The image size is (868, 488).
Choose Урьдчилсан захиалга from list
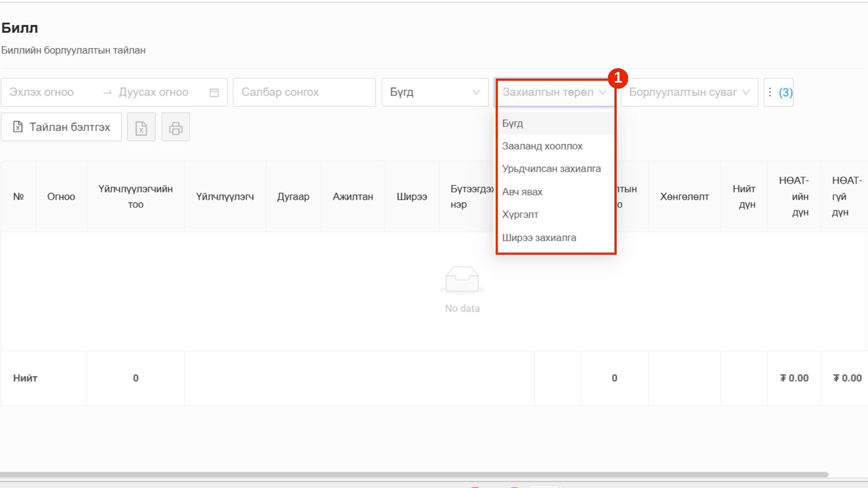[x=551, y=169]
